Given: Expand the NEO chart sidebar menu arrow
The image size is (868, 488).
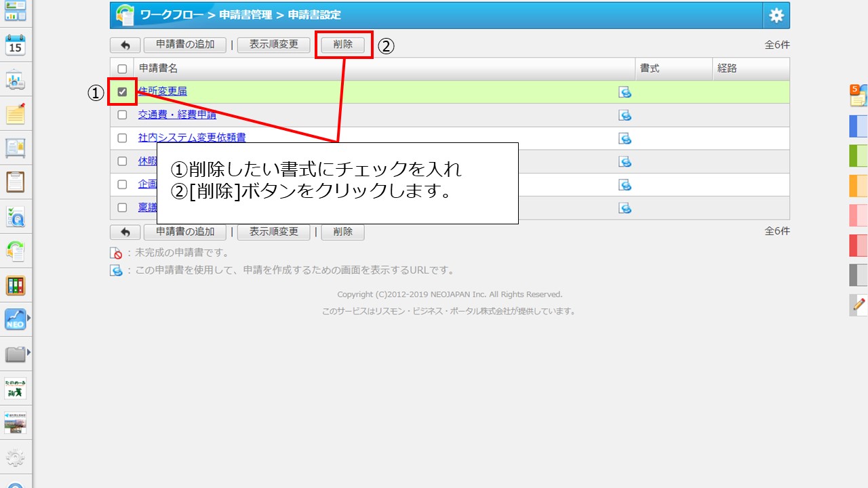Looking at the screenshot, I should click(28, 318).
